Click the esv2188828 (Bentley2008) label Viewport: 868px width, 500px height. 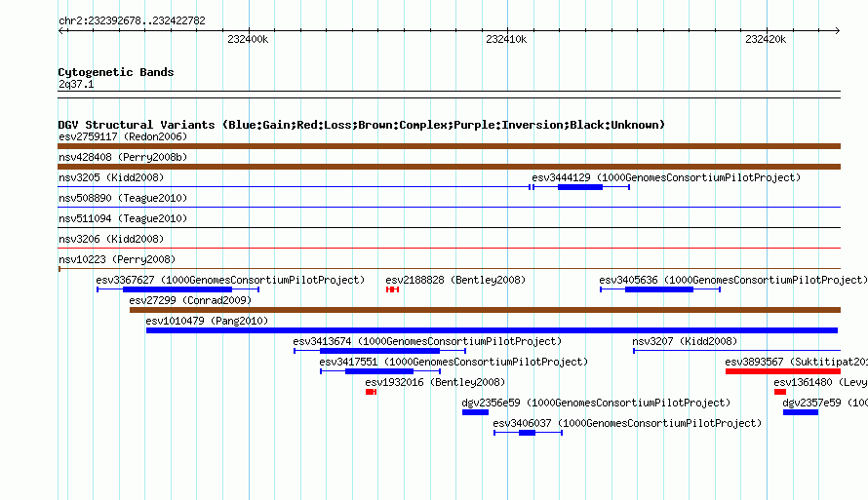(x=455, y=280)
